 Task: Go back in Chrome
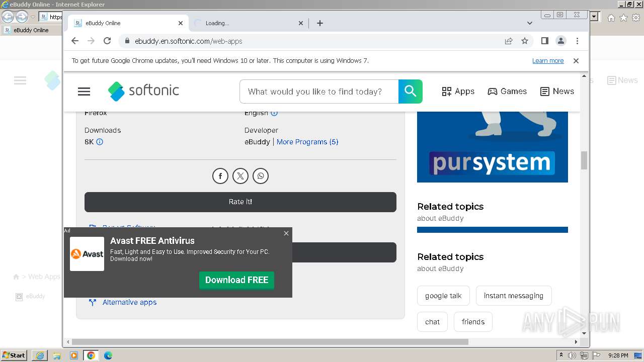click(x=75, y=41)
